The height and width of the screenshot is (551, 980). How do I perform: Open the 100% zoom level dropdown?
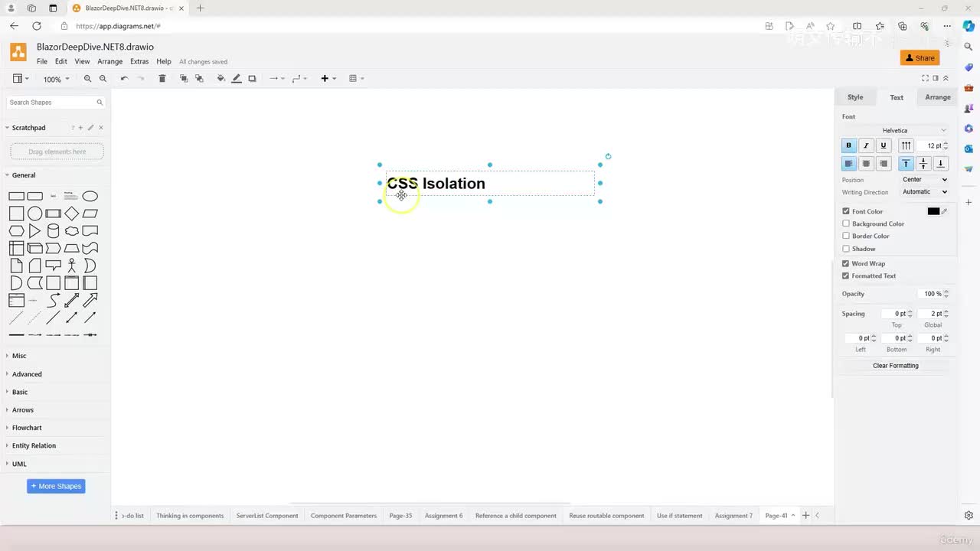tap(56, 80)
